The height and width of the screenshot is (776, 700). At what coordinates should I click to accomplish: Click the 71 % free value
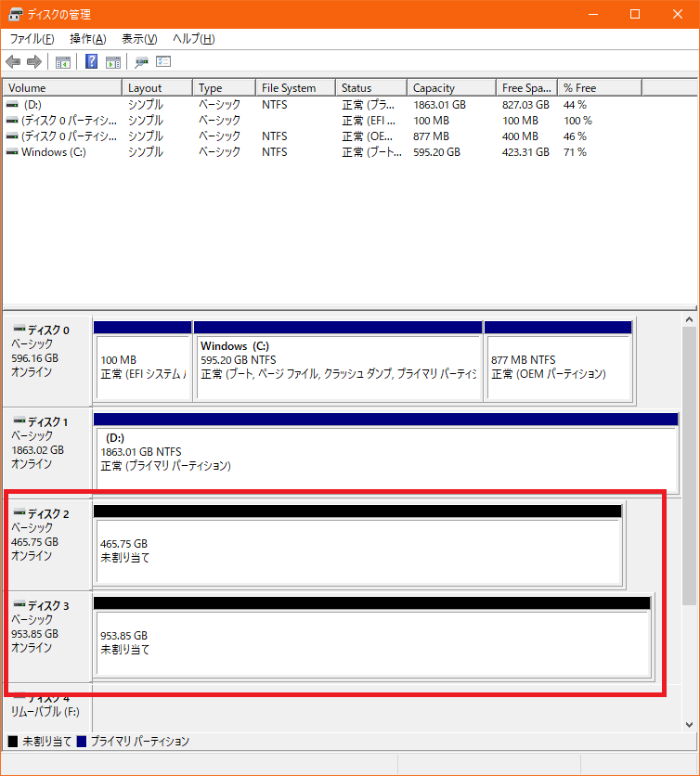tap(575, 152)
